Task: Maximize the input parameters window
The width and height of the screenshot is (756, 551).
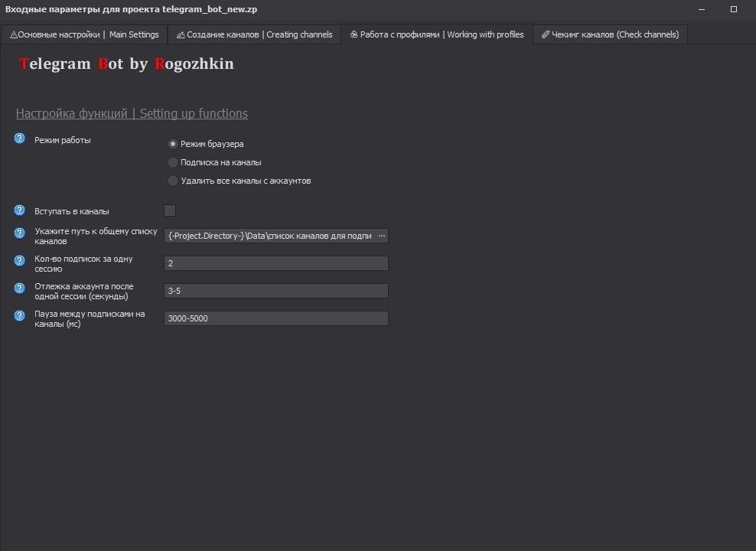Action: coord(734,9)
